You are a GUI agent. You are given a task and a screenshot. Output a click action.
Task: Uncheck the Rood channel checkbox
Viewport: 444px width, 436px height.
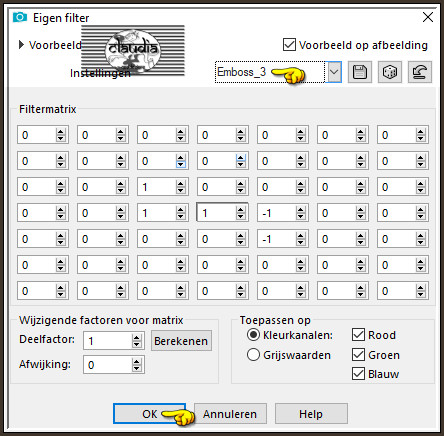[x=358, y=335]
